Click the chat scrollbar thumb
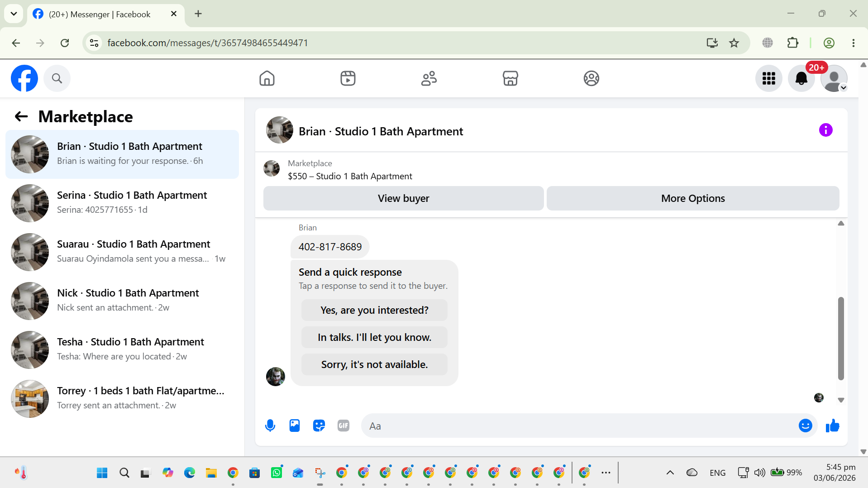This screenshot has height=488, width=868. [841, 338]
